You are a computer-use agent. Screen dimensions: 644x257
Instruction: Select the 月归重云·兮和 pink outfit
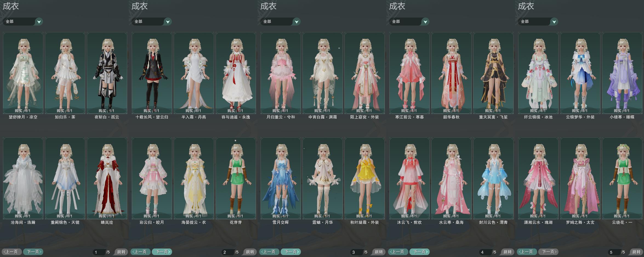[281, 73]
